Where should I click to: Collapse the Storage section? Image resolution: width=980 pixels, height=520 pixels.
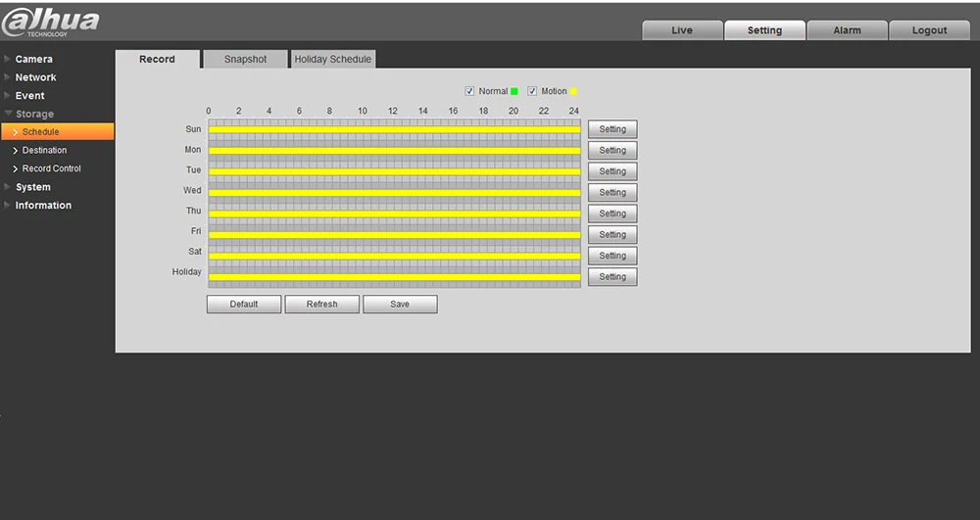point(34,114)
